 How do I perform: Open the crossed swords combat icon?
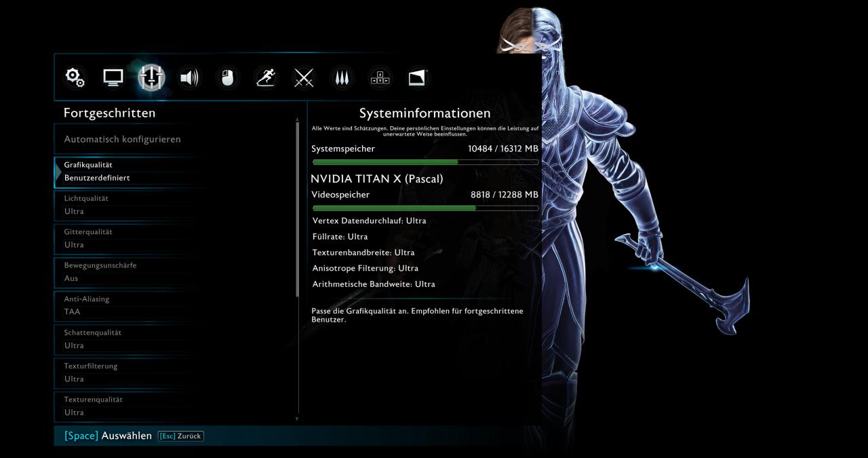tap(304, 77)
